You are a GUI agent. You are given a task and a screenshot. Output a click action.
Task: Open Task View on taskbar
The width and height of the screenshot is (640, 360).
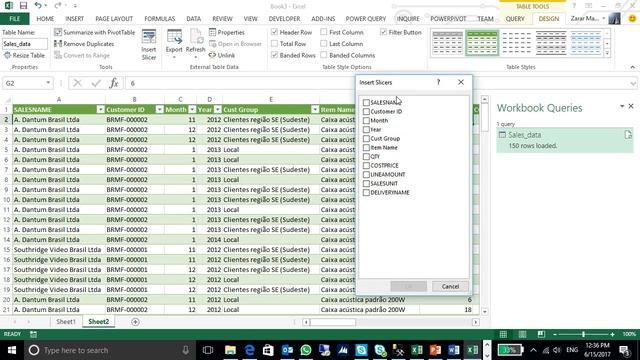pyautogui.click(x=208, y=350)
